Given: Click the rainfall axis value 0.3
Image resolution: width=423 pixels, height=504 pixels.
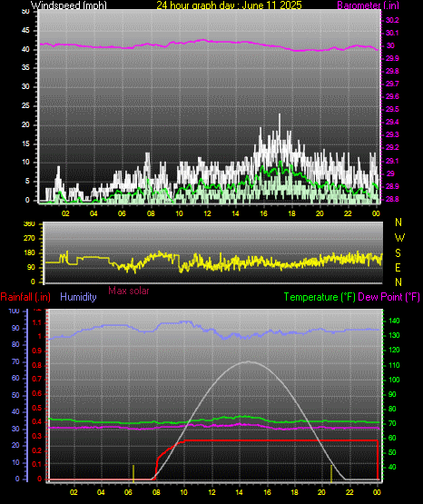Looking at the screenshot, I should (37, 436).
